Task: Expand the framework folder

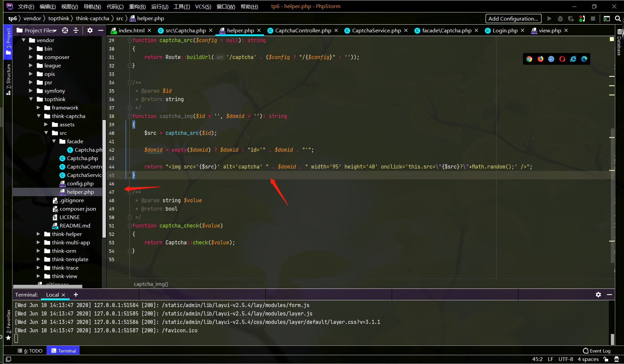Action: coord(38,108)
